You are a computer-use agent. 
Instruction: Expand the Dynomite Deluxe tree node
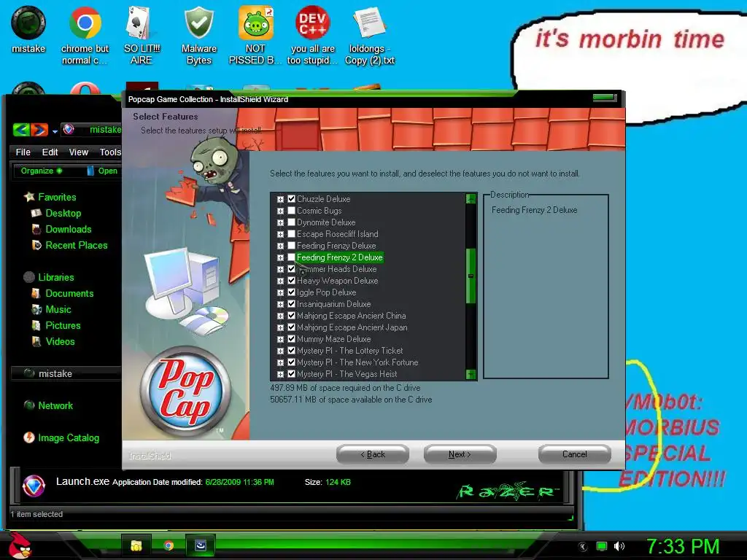280,222
